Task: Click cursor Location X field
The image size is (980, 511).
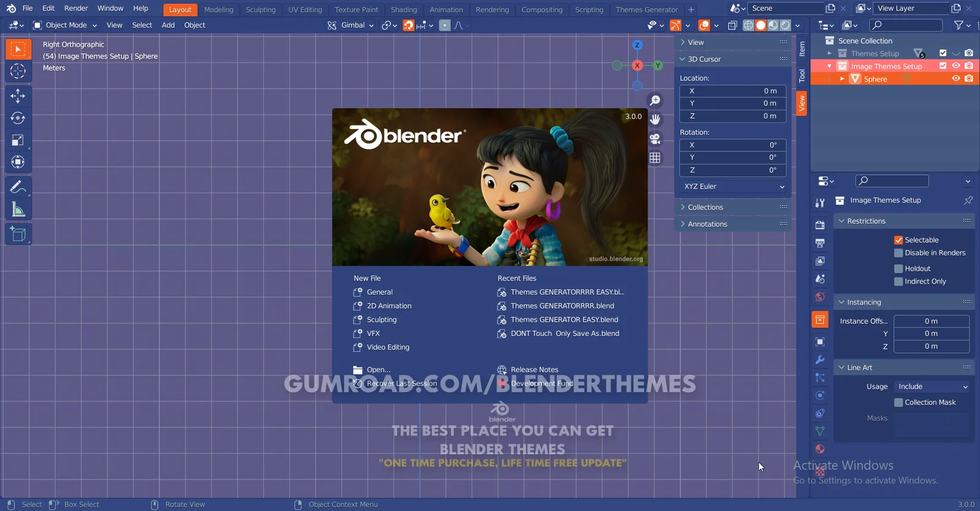Action: [x=733, y=91]
